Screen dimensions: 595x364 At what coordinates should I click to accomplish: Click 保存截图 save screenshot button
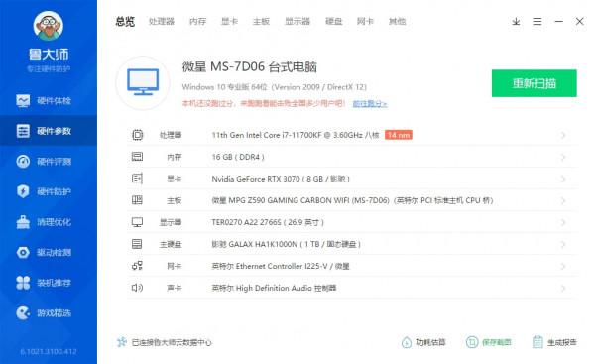[489, 342]
